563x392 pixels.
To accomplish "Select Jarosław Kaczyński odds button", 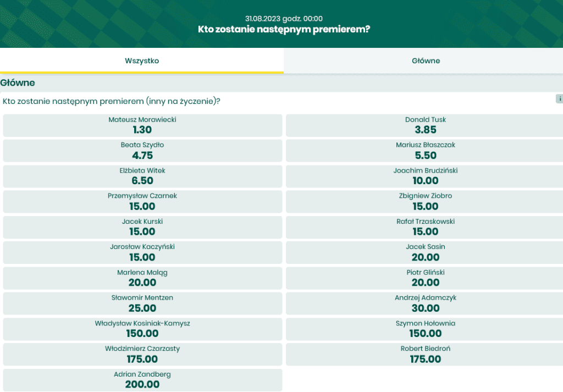I will [142, 253].
